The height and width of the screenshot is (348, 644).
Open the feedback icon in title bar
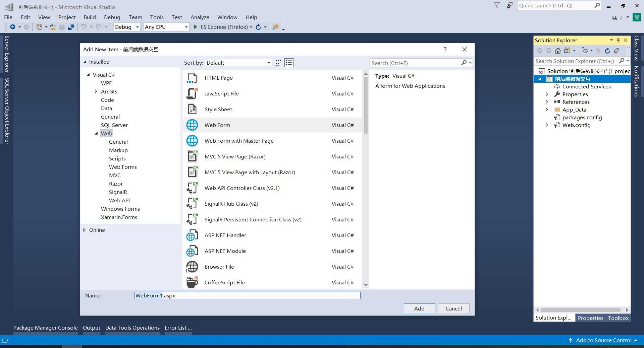pyautogui.click(x=510, y=5)
